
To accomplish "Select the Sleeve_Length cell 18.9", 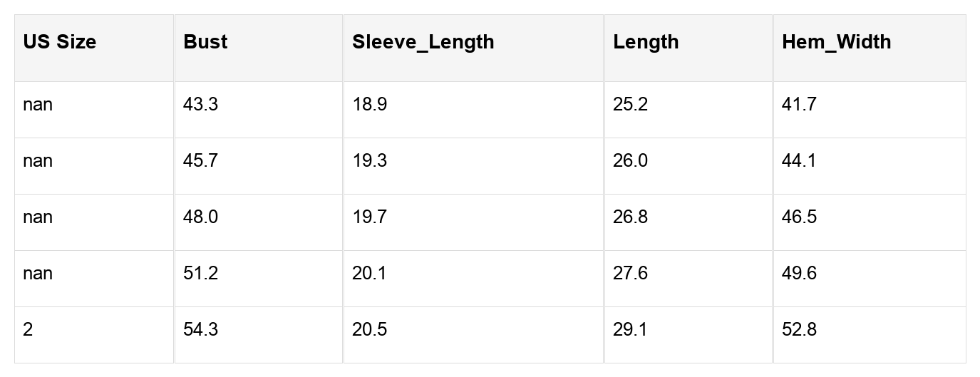I will click(x=370, y=105).
